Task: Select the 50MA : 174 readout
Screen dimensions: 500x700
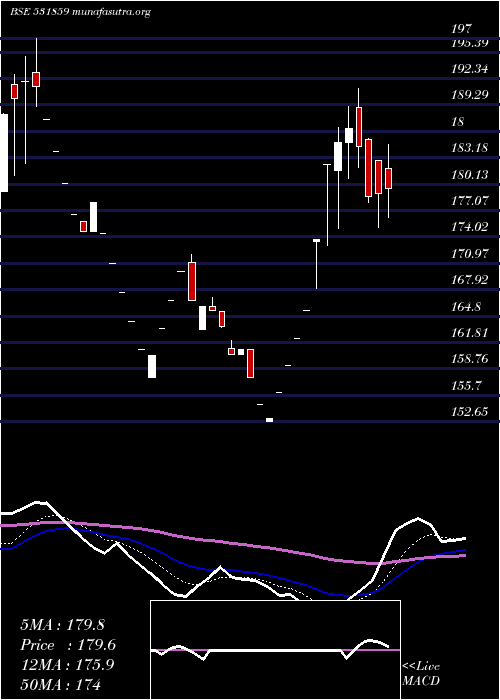Action: point(60,684)
